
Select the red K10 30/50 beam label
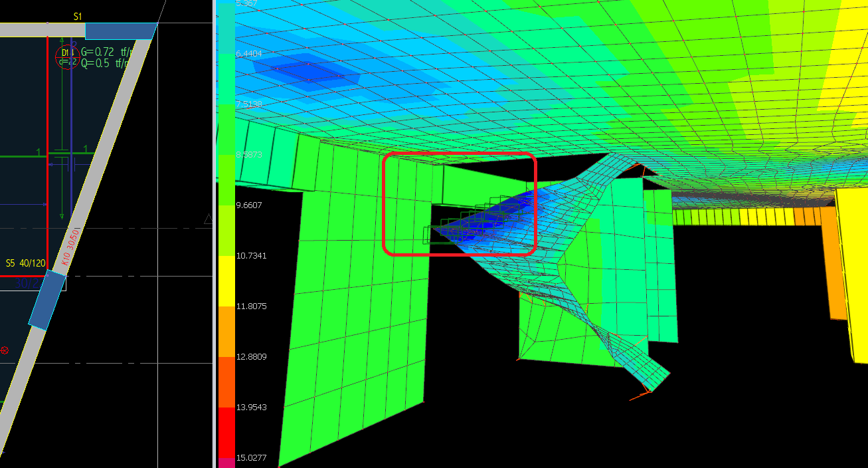(x=72, y=248)
